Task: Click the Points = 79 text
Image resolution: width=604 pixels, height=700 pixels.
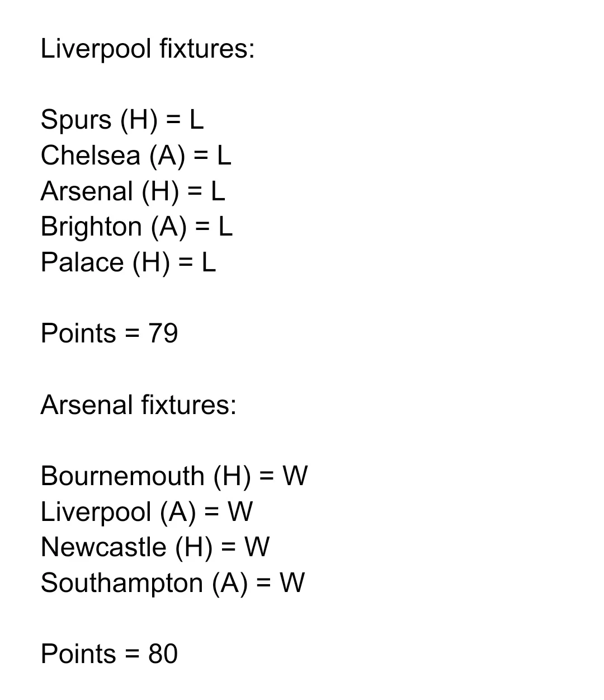Action: [109, 333]
